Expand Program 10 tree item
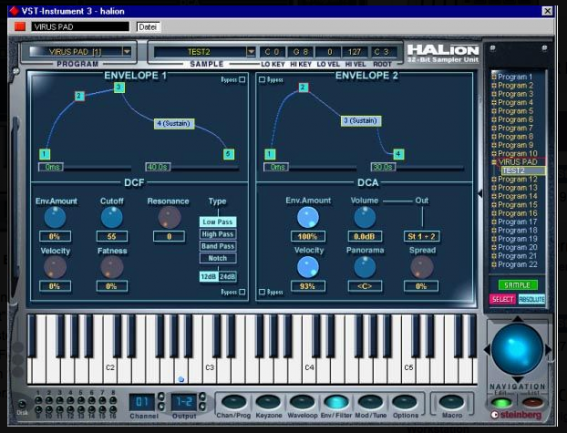The height and width of the screenshot is (433, 567). click(x=494, y=154)
